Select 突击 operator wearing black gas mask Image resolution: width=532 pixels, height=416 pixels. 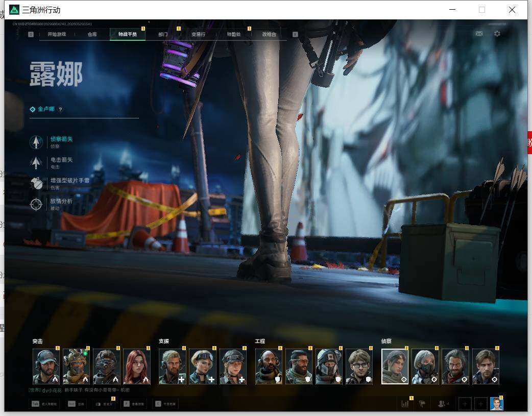(x=107, y=366)
